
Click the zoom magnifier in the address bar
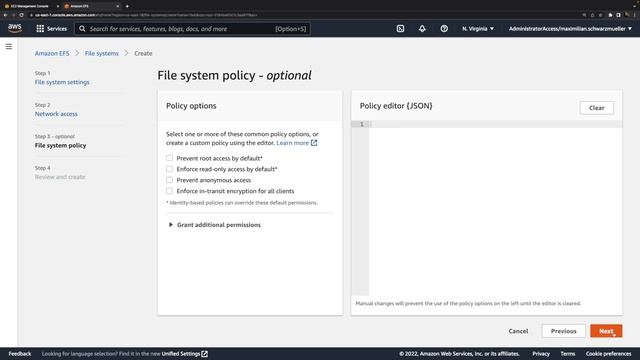pyautogui.click(x=584, y=15)
